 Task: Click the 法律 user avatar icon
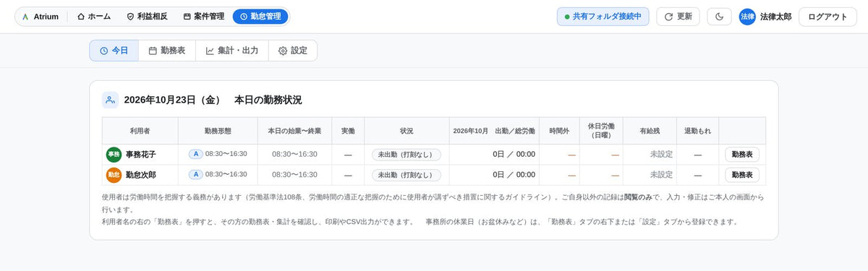[747, 16]
